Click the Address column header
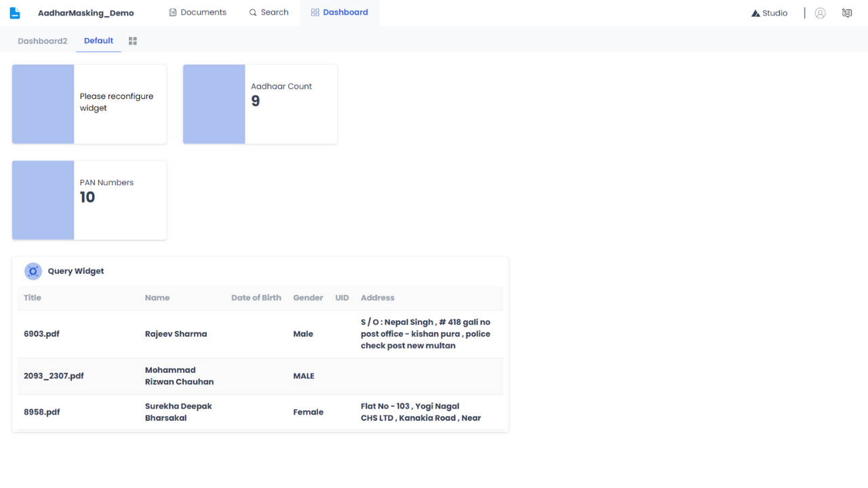Screen dimensions: 868x488 (378, 298)
